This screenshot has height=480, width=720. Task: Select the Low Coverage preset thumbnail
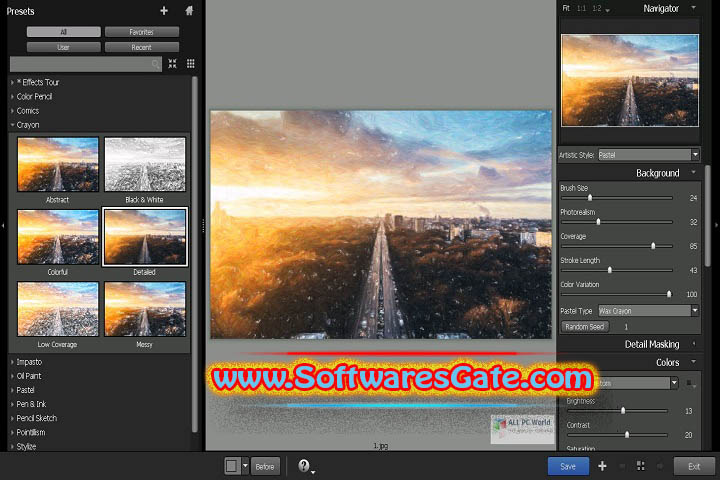pyautogui.click(x=58, y=309)
